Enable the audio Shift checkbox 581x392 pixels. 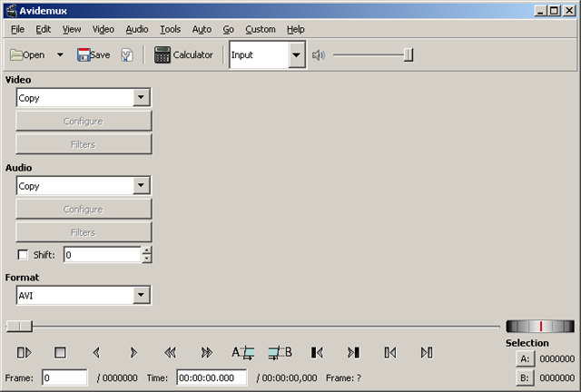coord(23,255)
